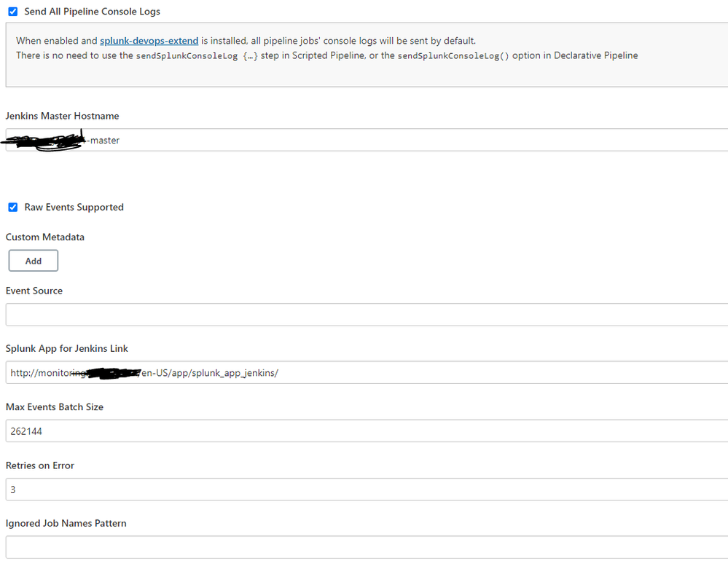Click the 'Ignored Job Names Pattern' label

[66, 523]
